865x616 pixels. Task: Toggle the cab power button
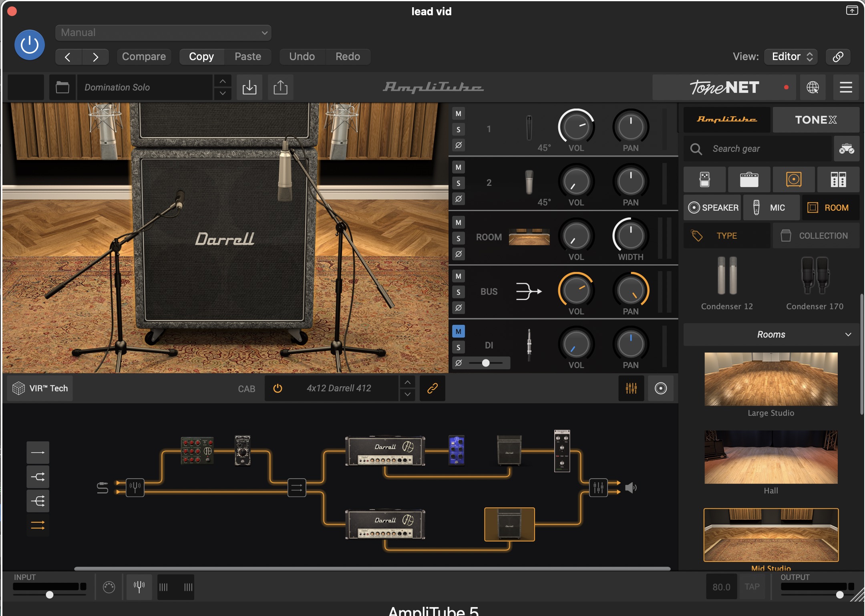coord(278,388)
